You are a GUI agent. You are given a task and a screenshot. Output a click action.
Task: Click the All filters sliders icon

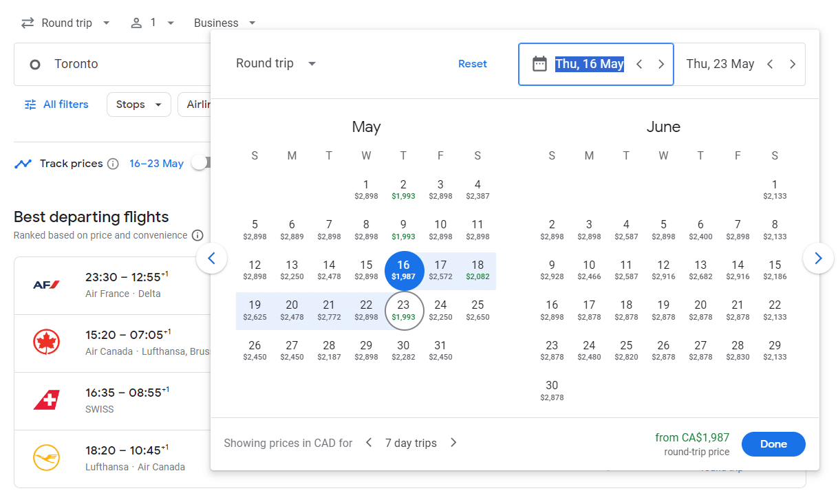[30, 105]
